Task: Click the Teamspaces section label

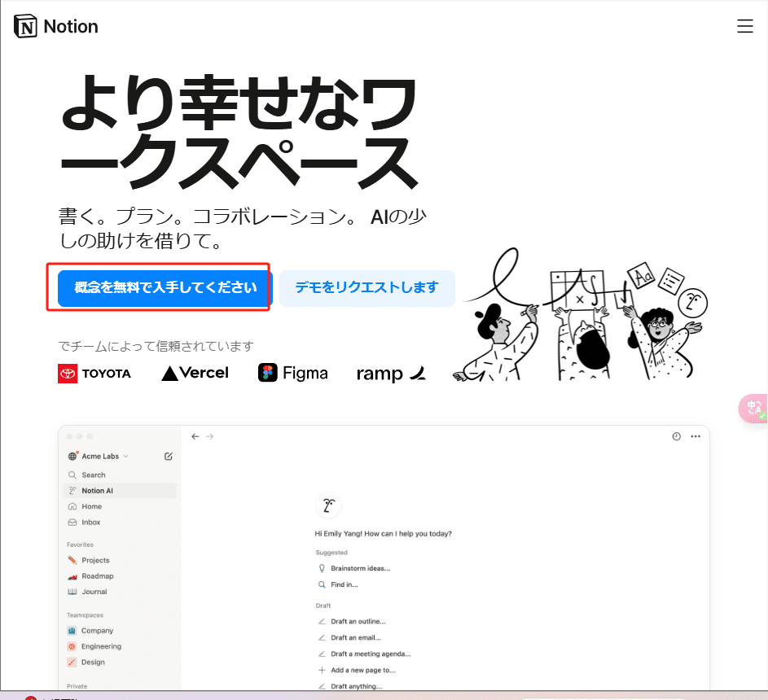Action: [85, 615]
